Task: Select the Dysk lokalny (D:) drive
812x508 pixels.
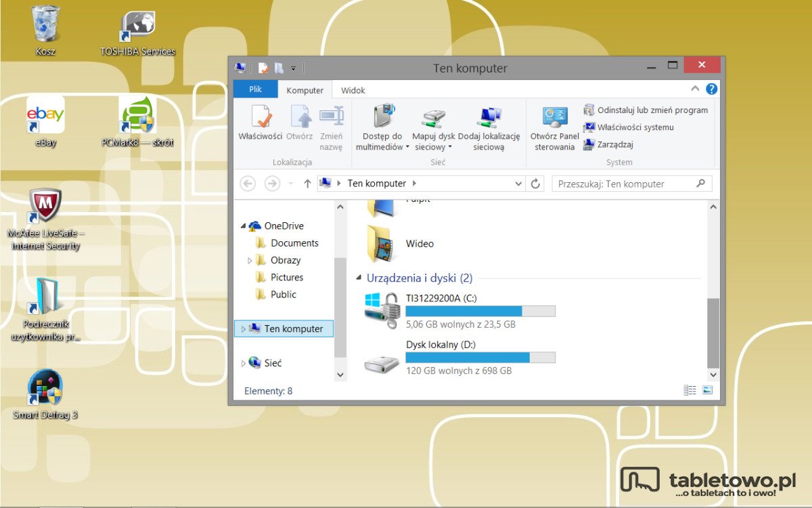Action: point(460,358)
